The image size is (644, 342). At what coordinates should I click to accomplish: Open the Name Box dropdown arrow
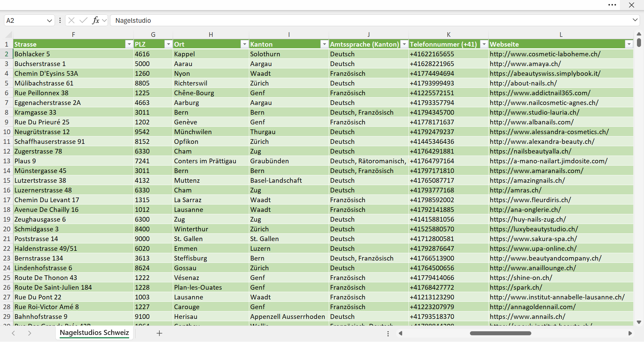point(49,20)
